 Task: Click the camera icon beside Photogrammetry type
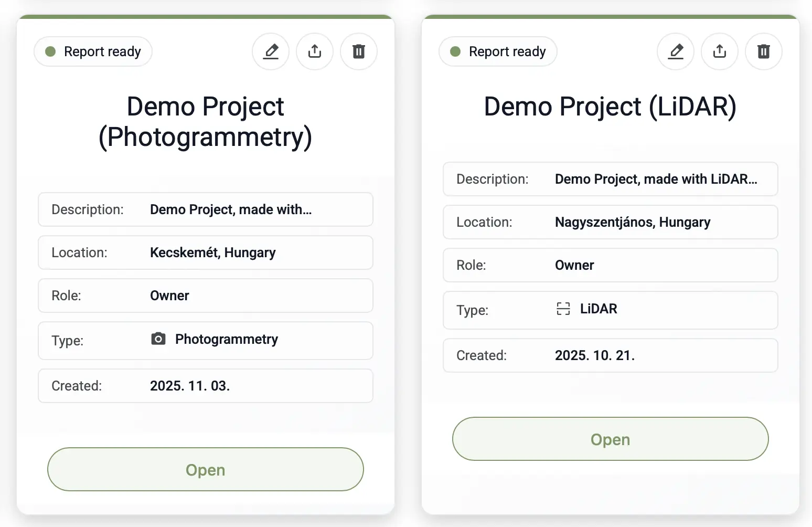[x=158, y=339]
